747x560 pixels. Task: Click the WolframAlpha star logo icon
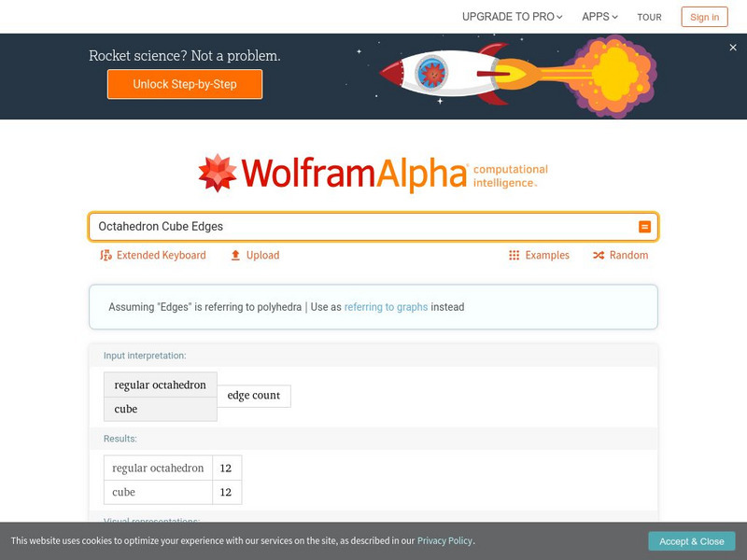click(218, 173)
